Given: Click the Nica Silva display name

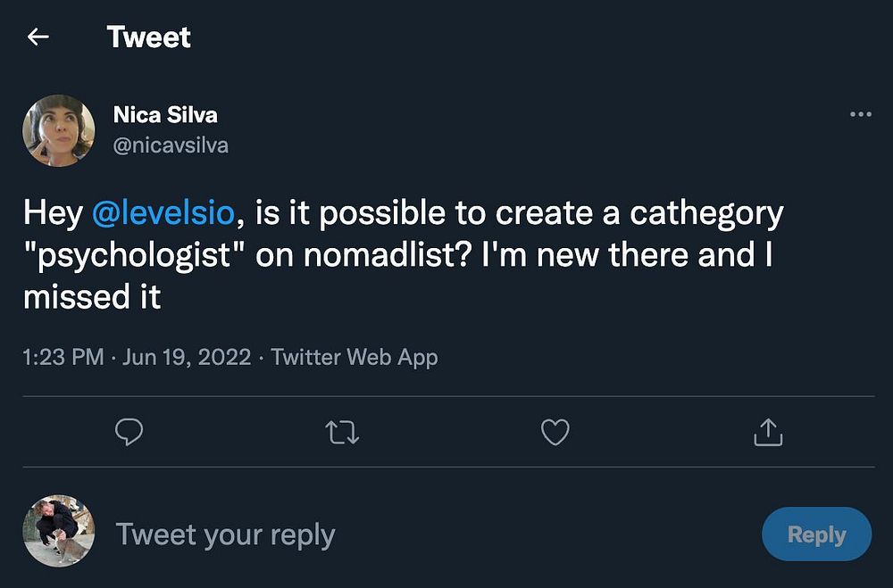Looking at the screenshot, I should coord(165,115).
